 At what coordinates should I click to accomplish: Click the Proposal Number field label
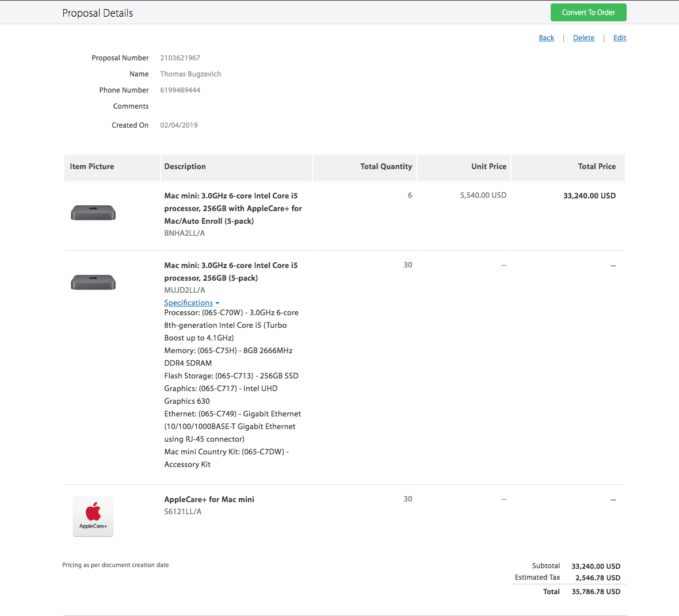coord(120,58)
